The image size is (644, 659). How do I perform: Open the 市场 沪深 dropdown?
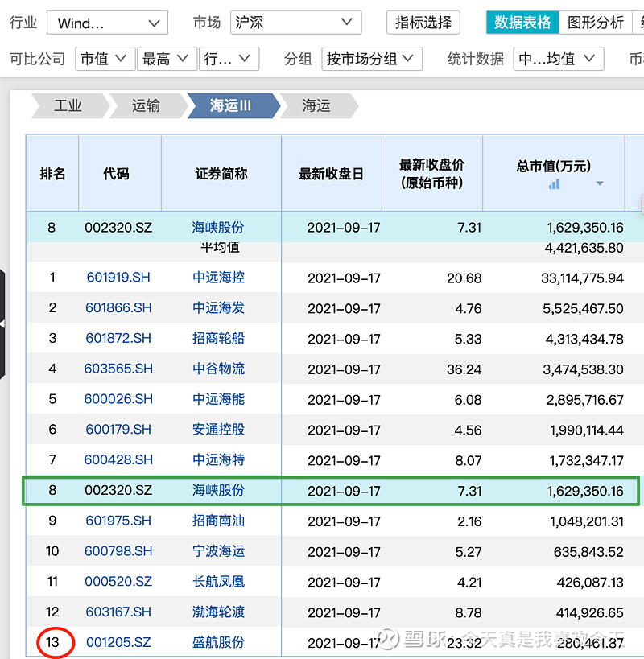[295, 23]
